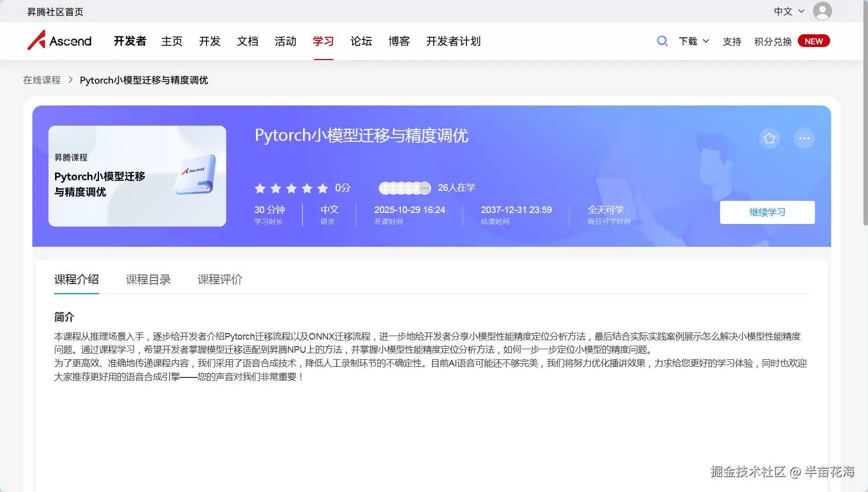Click the start time 2025-10-29 16:24
The height and width of the screenshot is (492, 868).
(x=410, y=209)
